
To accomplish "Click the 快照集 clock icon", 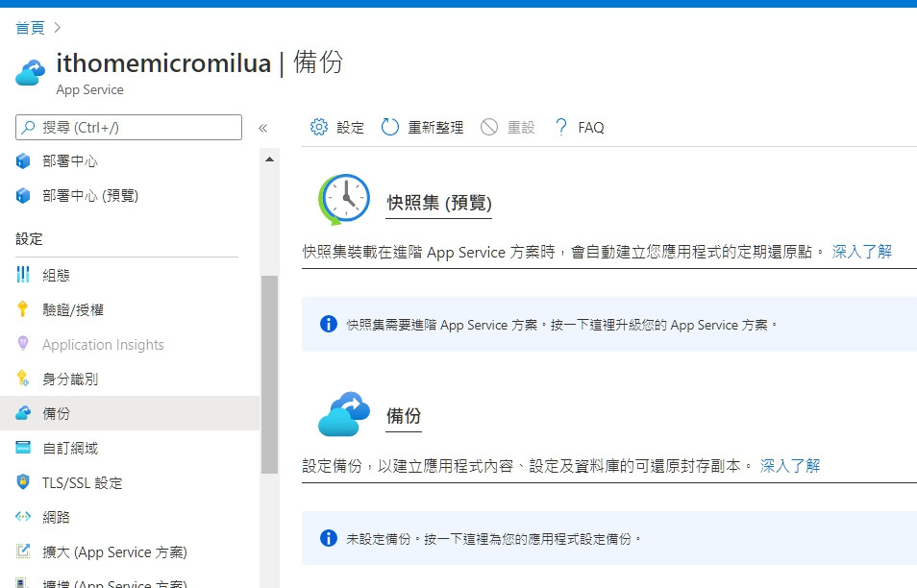I will click(x=344, y=199).
